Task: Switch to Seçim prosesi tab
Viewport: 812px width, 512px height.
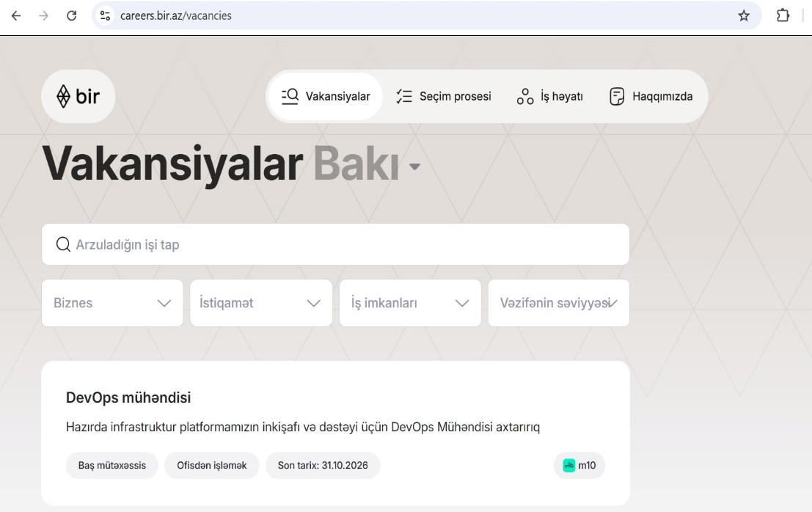Action: (443, 96)
